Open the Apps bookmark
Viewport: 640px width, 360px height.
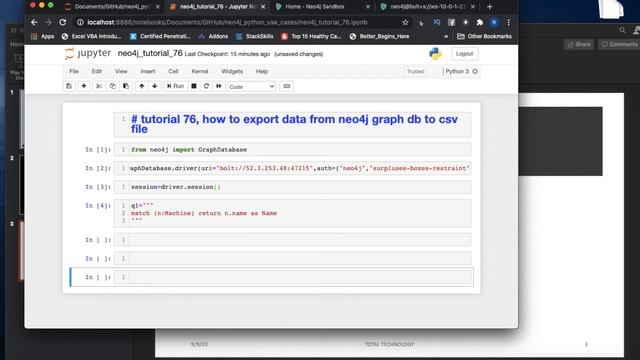coord(43,36)
